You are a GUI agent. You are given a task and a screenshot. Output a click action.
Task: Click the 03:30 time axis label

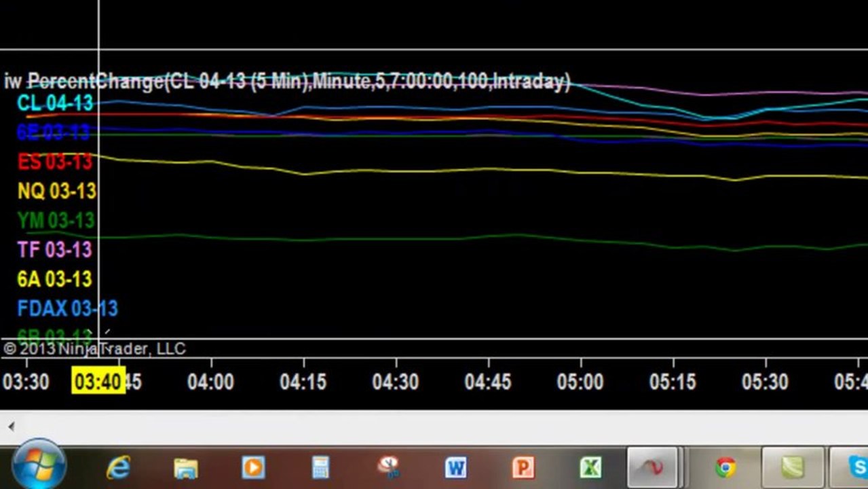(x=26, y=382)
